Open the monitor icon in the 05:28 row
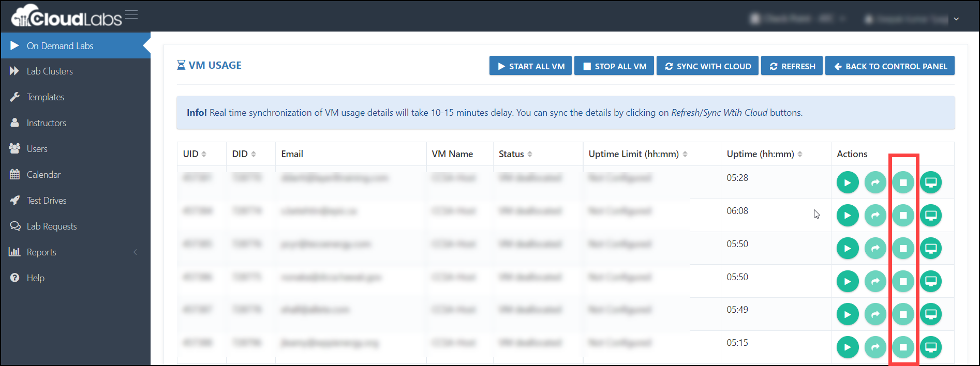 [x=931, y=182]
